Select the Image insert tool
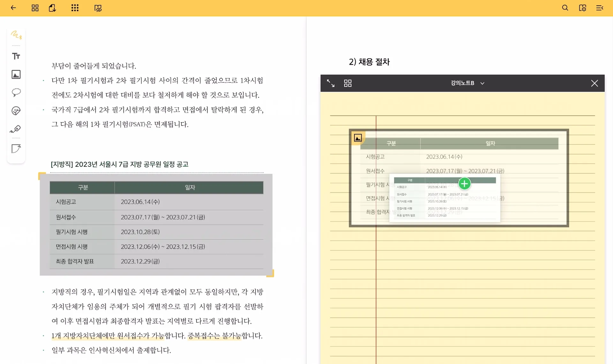 (x=16, y=74)
